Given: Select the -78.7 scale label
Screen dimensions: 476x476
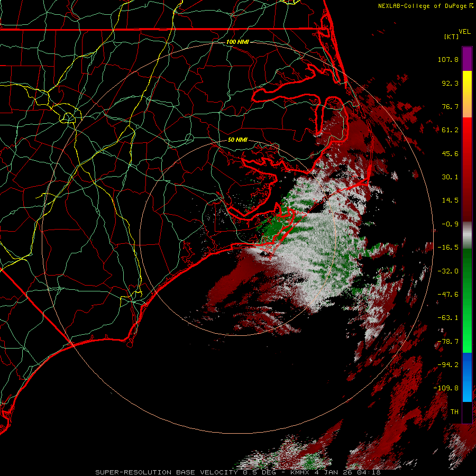Looking at the screenshot, I should 448,342.
